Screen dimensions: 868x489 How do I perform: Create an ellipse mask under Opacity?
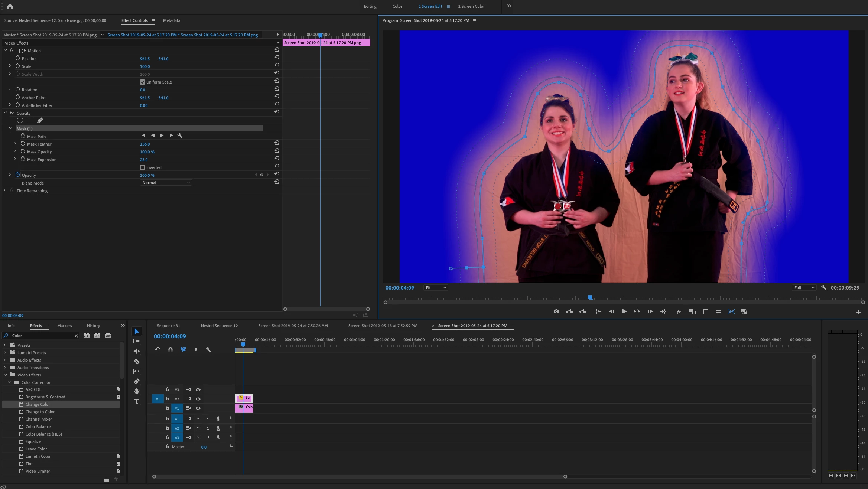click(20, 120)
